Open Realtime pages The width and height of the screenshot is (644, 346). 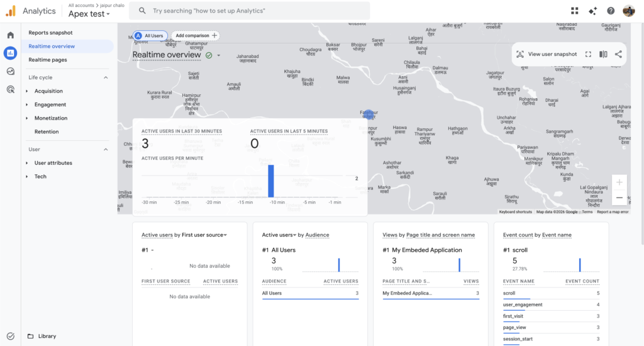click(48, 60)
